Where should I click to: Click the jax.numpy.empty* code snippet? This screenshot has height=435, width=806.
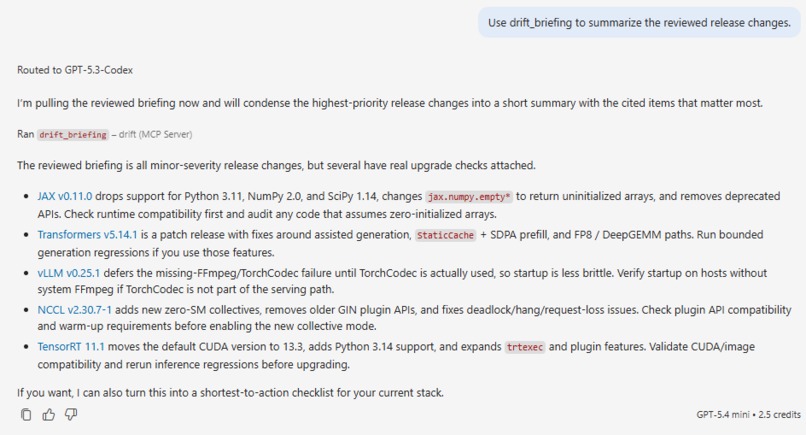pos(469,197)
